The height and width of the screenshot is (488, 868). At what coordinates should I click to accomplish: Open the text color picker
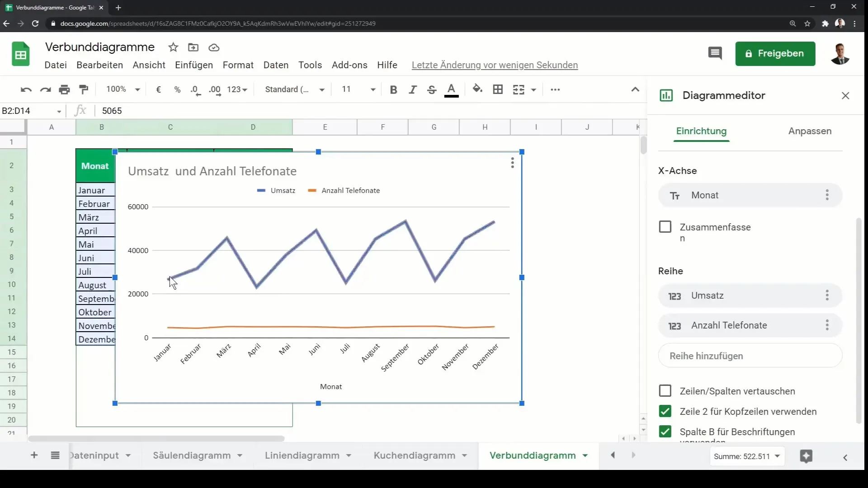[x=451, y=90]
